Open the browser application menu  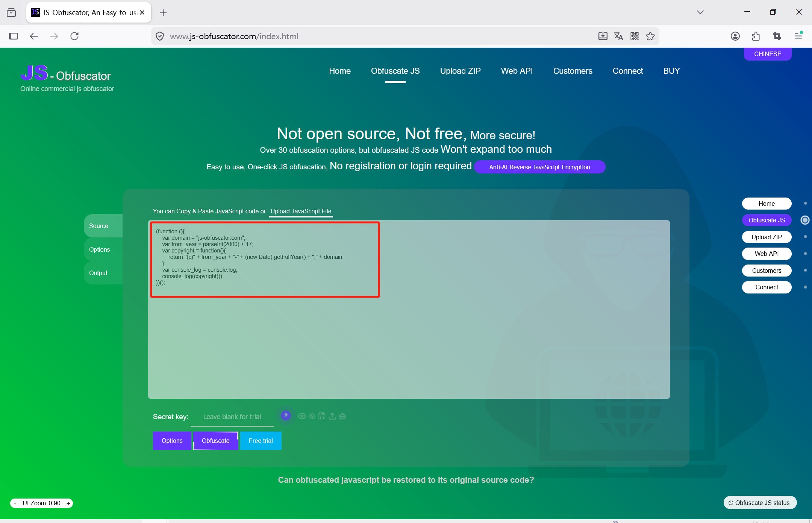(x=798, y=36)
